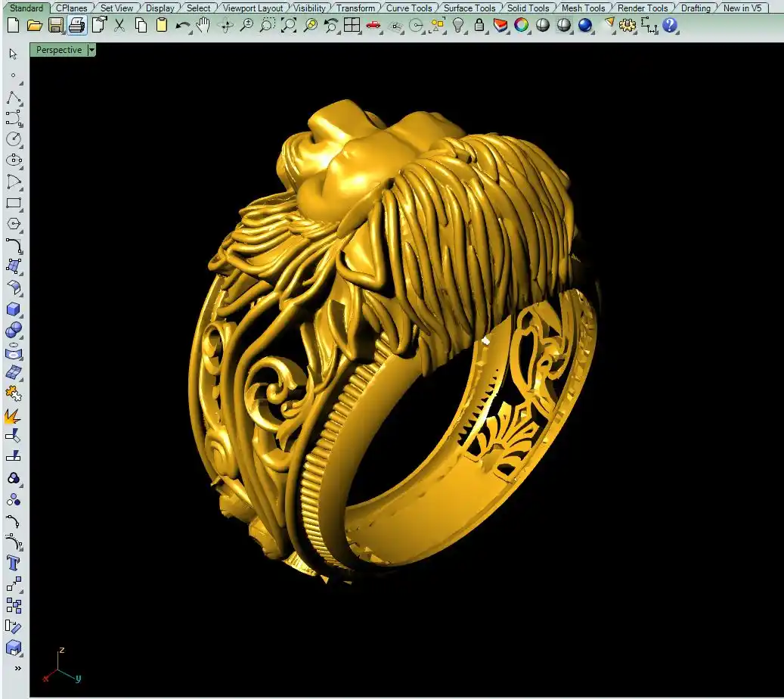Click the Help question mark icon

[x=670, y=25]
